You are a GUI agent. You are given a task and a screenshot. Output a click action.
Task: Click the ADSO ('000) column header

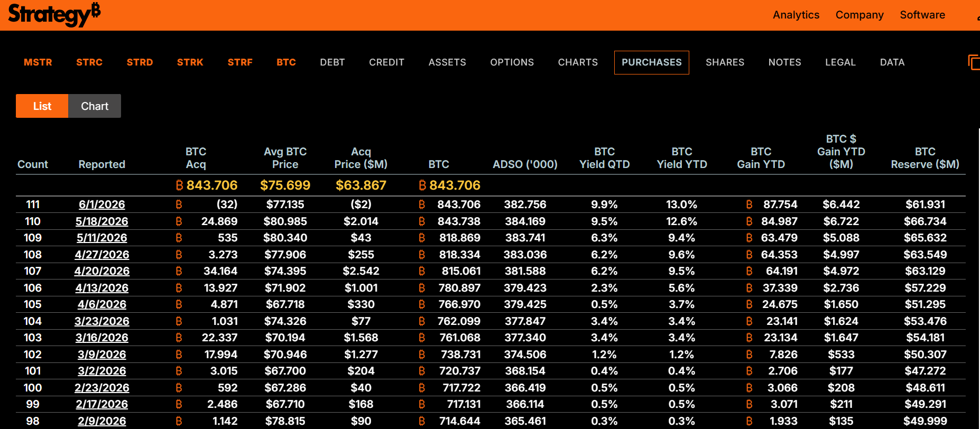(x=525, y=164)
